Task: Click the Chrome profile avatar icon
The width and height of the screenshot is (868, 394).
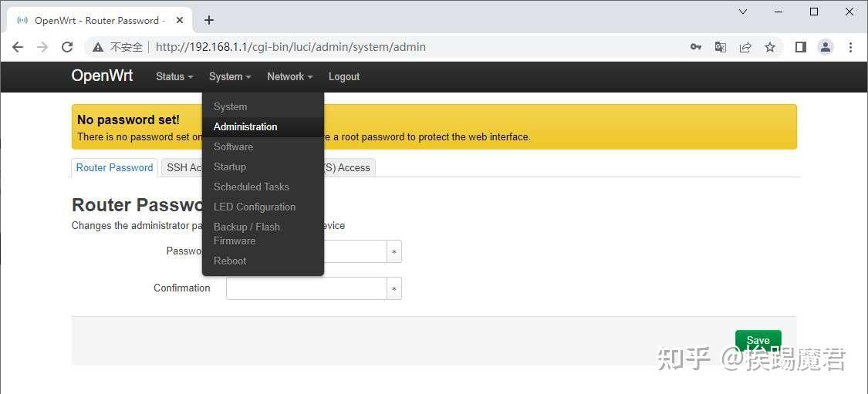Action: [x=826, y=47]
